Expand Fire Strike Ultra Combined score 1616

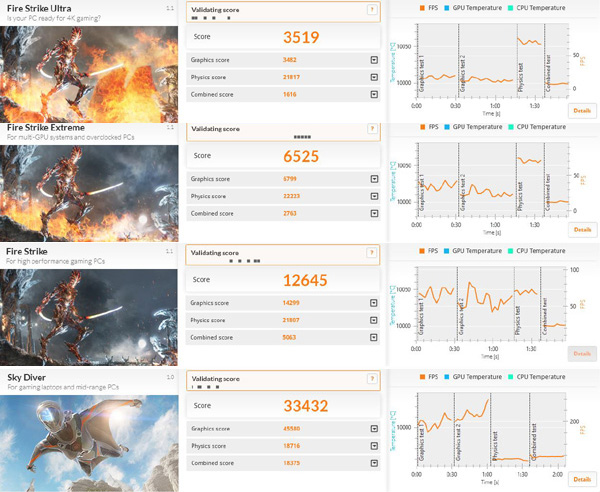click(x=374, y=94)
